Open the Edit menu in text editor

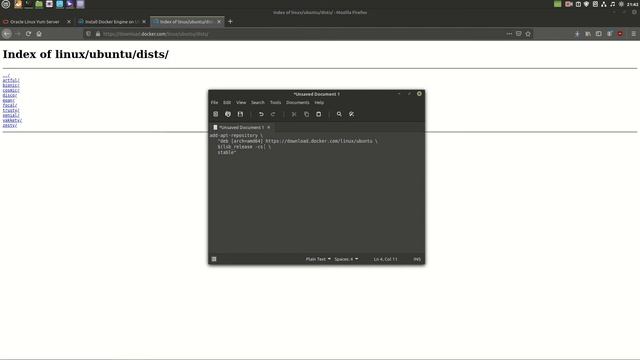[227, 102]
